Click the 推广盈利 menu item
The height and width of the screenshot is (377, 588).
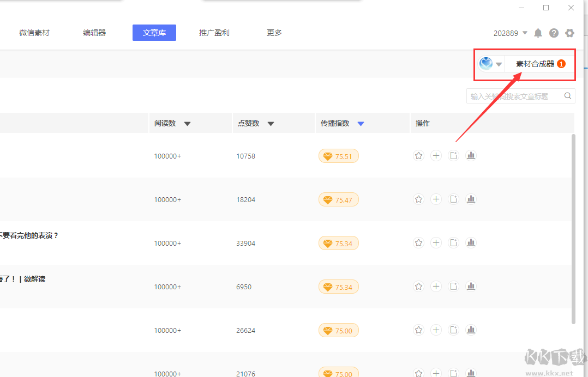(x=214, y=33)
